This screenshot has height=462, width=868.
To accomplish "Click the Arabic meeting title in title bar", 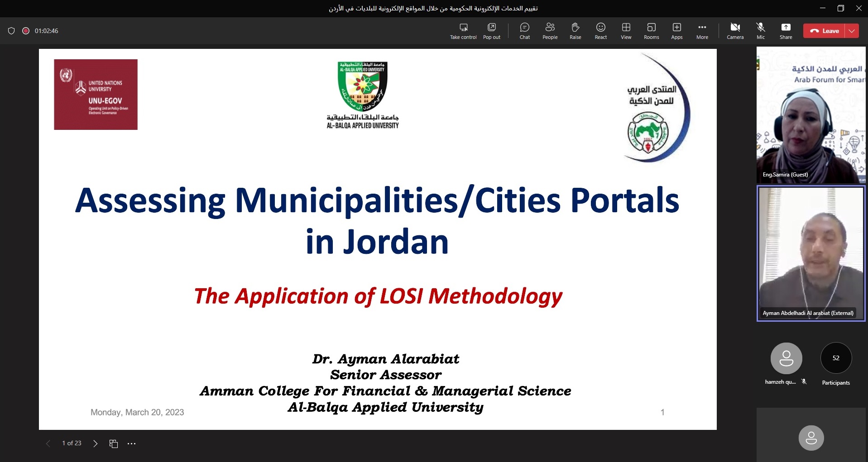I will [433, 8].
